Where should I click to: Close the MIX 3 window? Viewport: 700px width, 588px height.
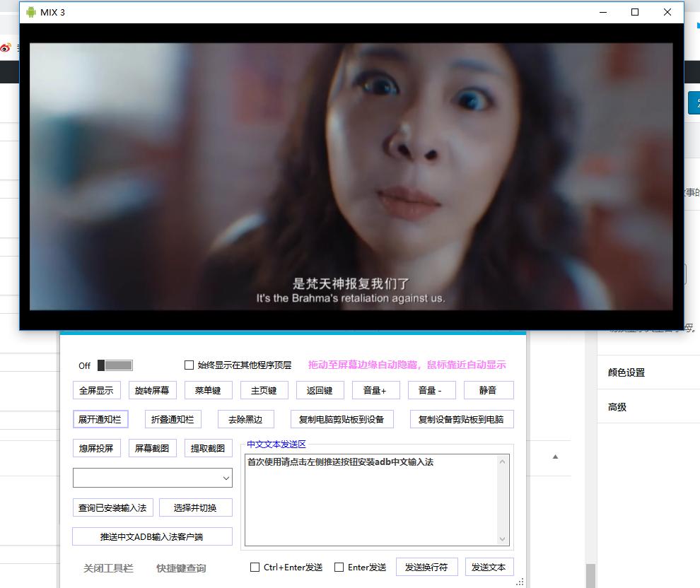[667, 12]
